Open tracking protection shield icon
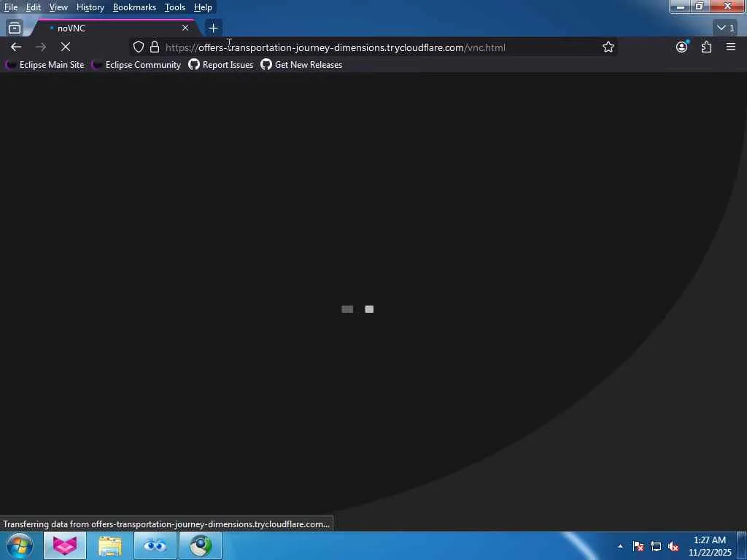This screenshot has height=560, width=747. click(138, 47)
